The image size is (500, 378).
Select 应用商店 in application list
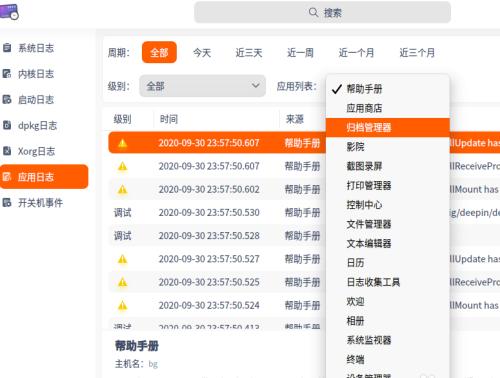pyautogui.click(x=388, y=108)
